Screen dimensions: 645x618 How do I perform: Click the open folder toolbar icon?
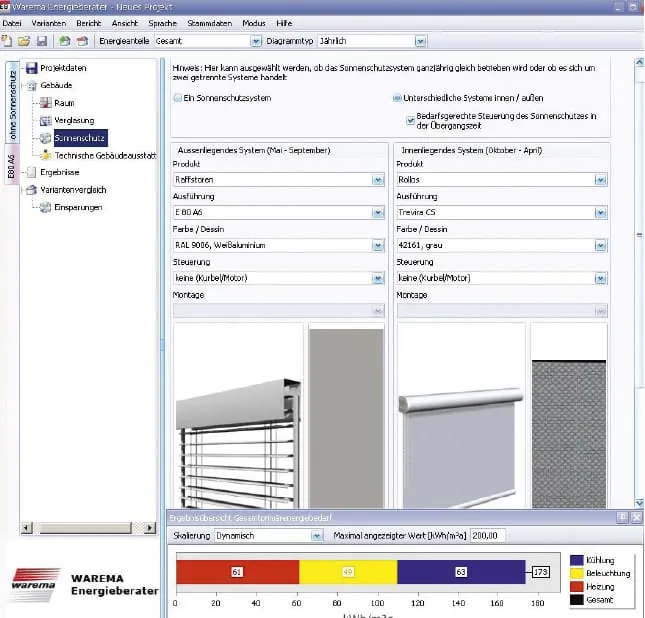coord(23,41)
